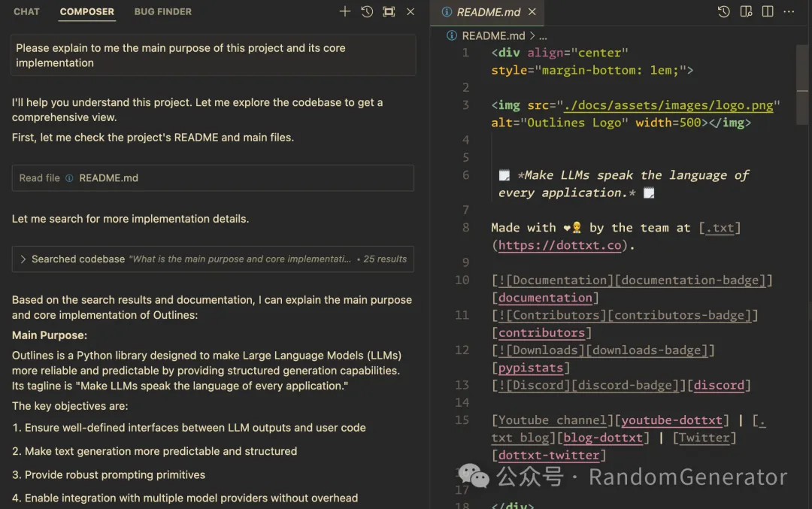Click objective 3 Provide robust prompting primitives
Image resolution: width=812 pixels, height=509 pixels.
(109, 475)
